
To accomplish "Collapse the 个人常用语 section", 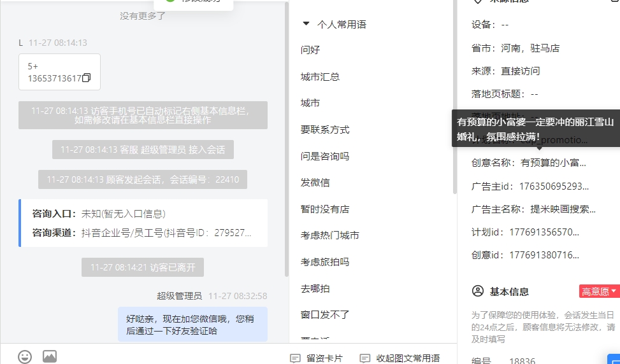I will click(x=306, y=24).
